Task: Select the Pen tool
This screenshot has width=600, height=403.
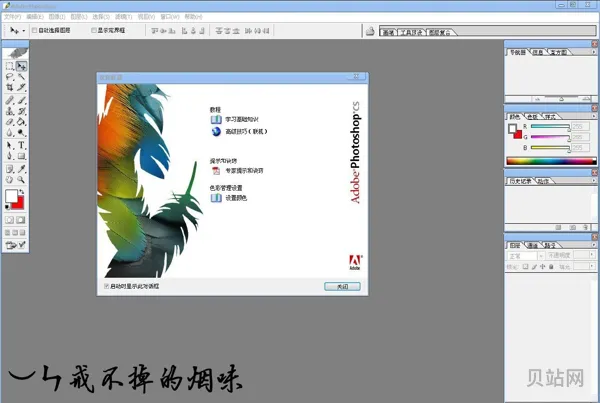Action: 10,156
